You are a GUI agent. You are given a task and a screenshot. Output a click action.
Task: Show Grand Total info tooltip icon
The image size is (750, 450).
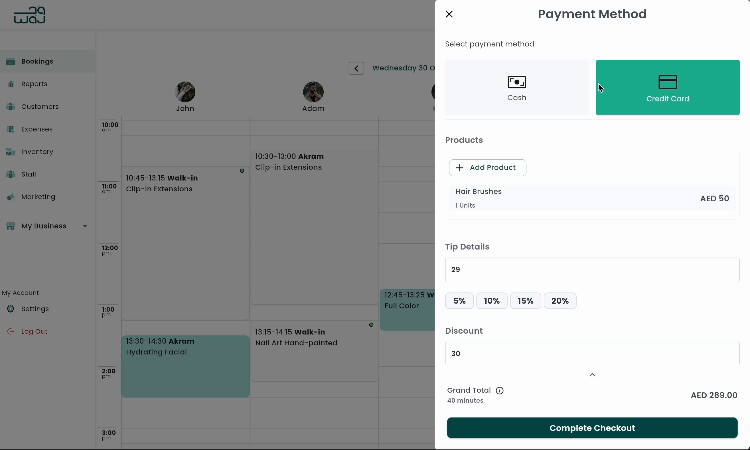500,391
